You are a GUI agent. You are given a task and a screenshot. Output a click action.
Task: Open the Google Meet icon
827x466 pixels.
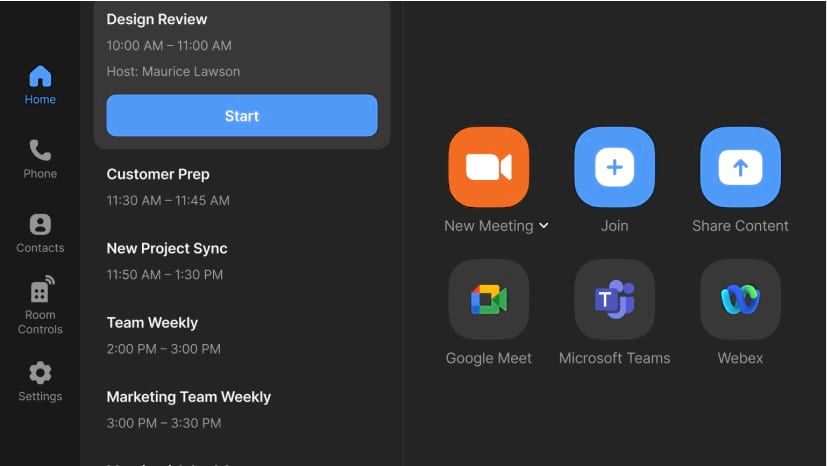point(488,299)
